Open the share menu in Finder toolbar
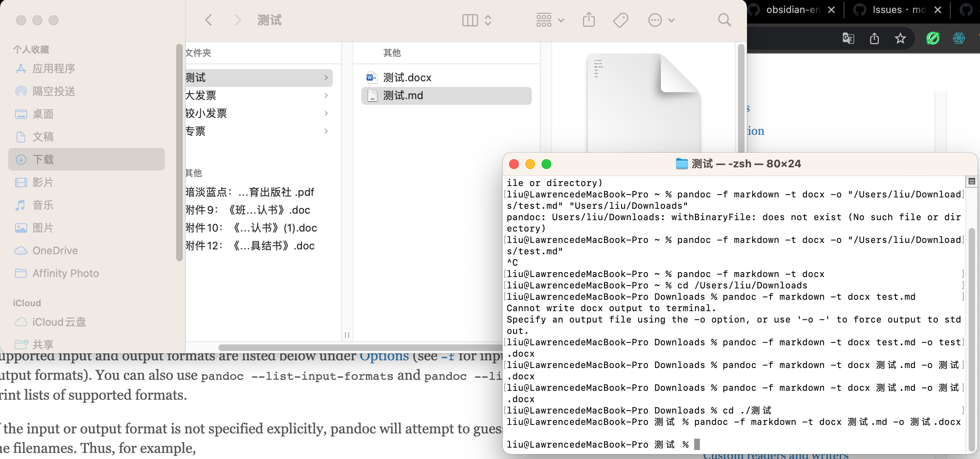 [588, 19]
